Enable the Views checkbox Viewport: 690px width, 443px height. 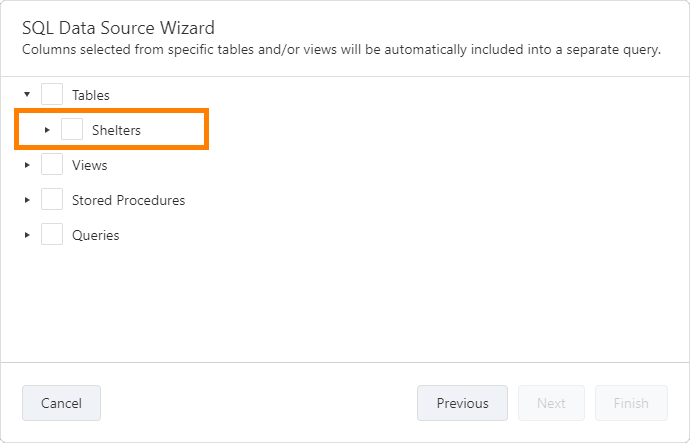coord(52,165)
